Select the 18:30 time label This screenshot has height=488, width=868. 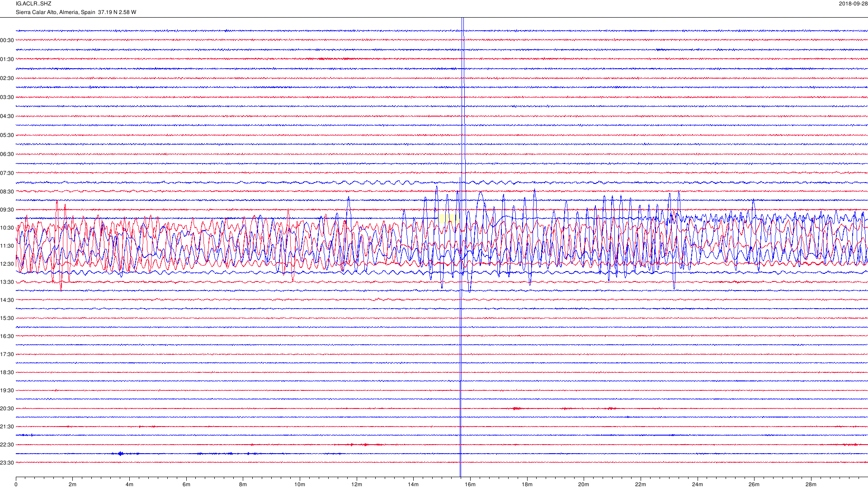coord(7,372)
